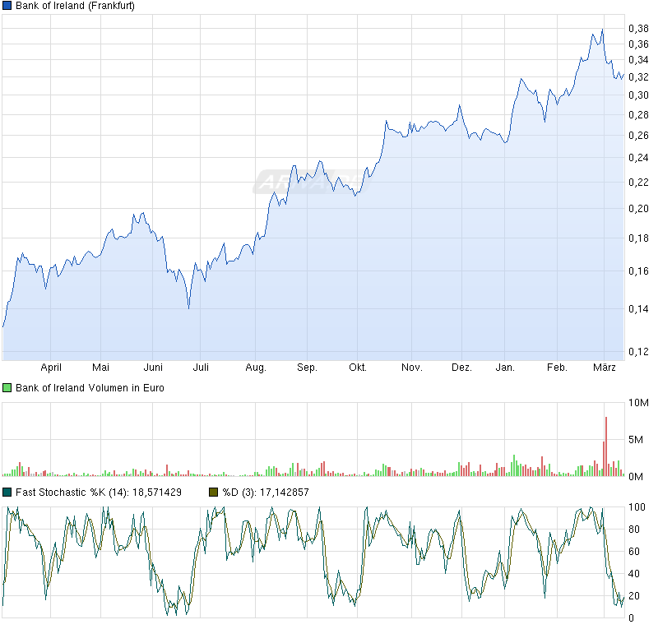Click the 'Fast Stochastic %K (14): 18,571429' label

pyautogui.click(x=99, y=493)
